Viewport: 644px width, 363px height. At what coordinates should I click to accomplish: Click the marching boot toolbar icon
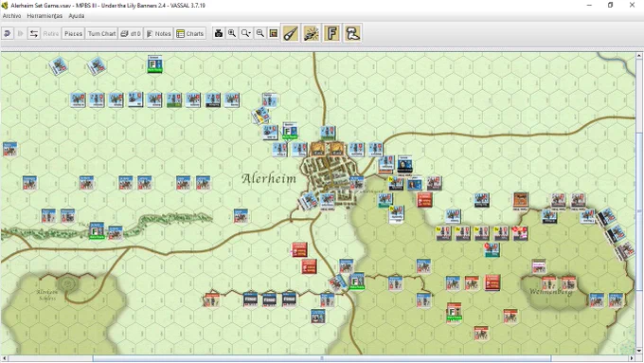click(x=353, y=33)
